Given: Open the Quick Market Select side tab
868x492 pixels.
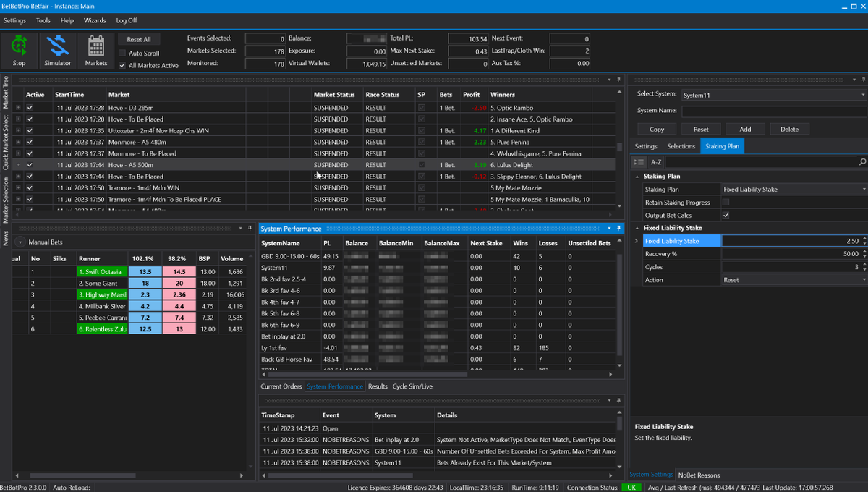Looking at the screenshot, I should coord(6,143).
